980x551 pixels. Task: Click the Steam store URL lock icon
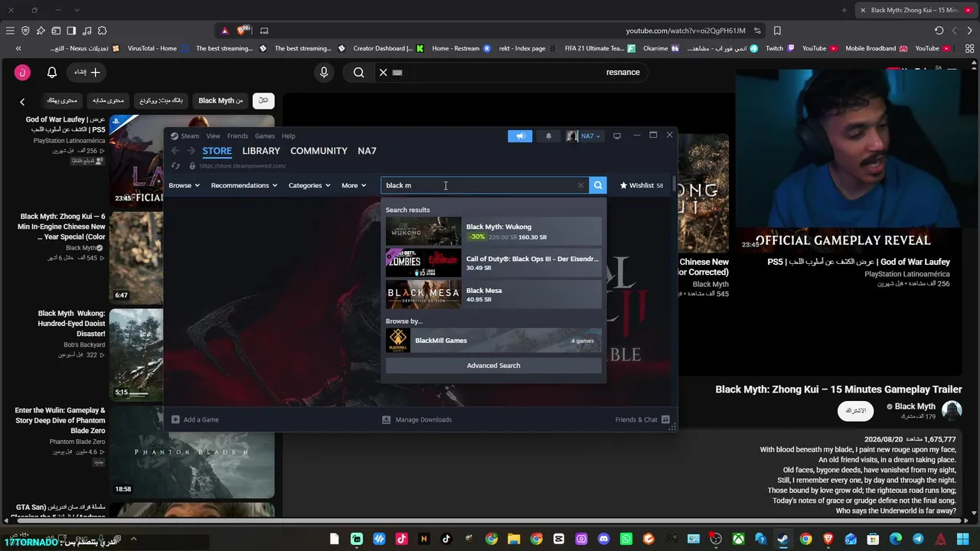click(191, 166)
